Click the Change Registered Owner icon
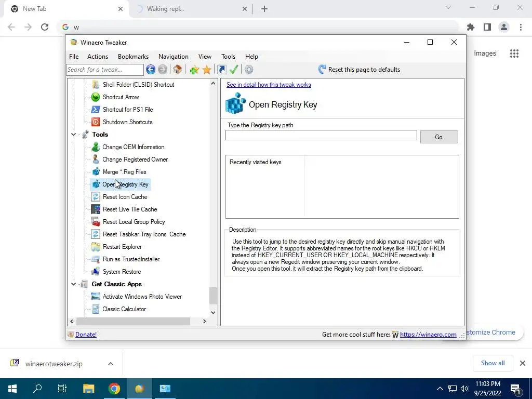The width and height of the screenshot is (532, 399). (x=96, y=159)
